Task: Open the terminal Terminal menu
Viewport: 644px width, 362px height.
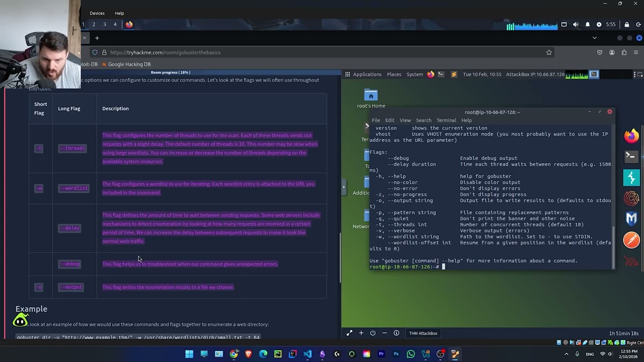Action: (446, 120)
